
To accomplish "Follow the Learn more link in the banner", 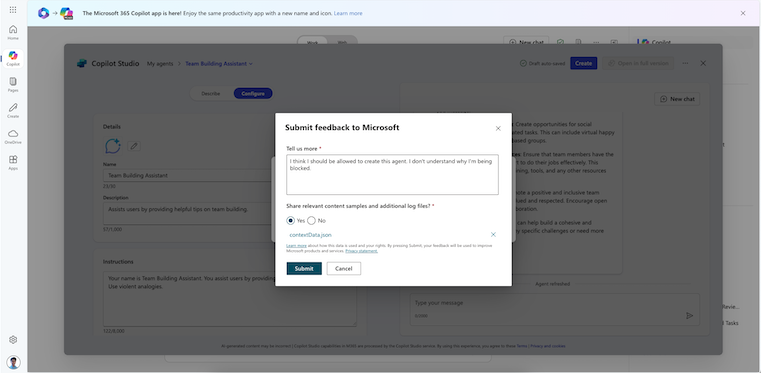I will (348, 13).
